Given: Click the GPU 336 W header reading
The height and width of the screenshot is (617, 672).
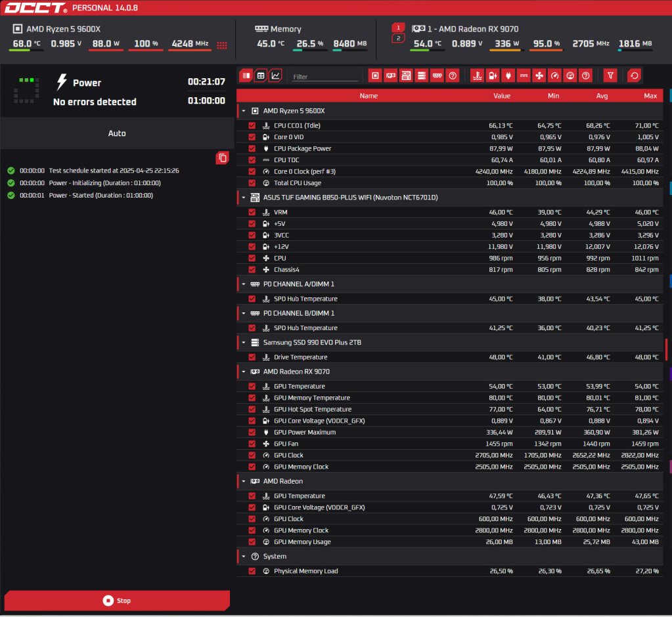Looking at the screenshot, I should click(x=506, y=44).
